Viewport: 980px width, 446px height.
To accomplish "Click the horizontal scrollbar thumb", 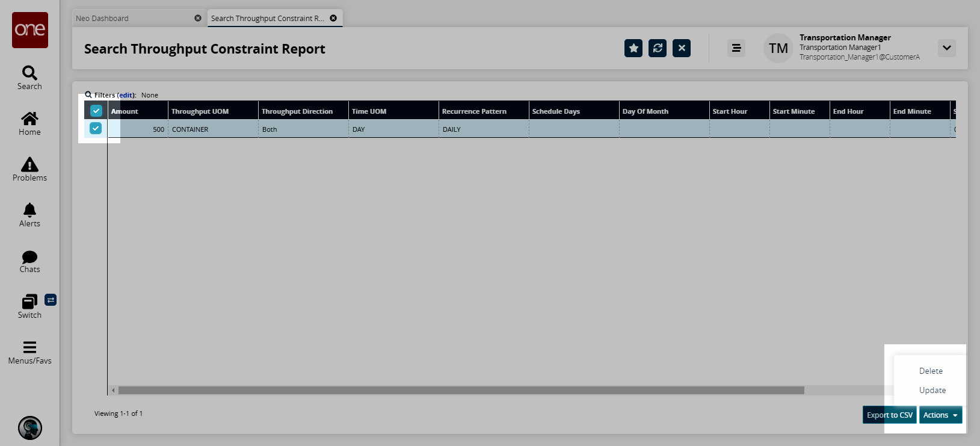I will 461,390.
